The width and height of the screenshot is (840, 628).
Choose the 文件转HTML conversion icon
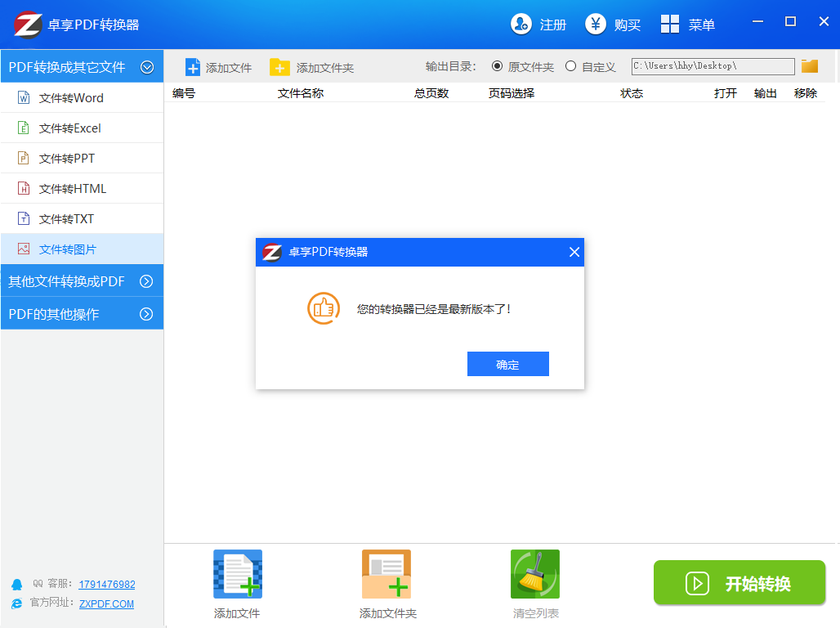(25, 188)
